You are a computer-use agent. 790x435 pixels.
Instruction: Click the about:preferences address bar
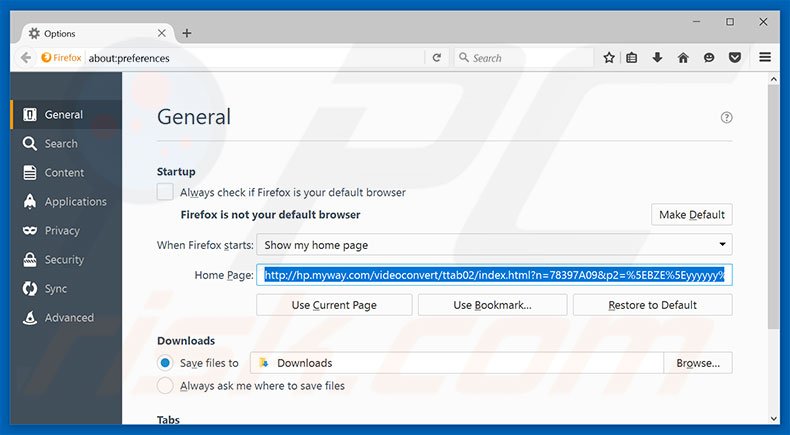tap(254, 58)
